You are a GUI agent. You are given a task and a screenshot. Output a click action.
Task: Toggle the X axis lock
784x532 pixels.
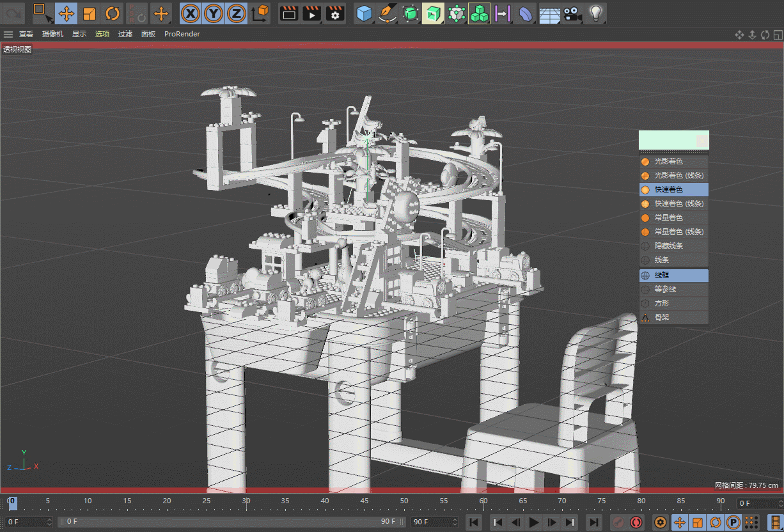(190, 13)
